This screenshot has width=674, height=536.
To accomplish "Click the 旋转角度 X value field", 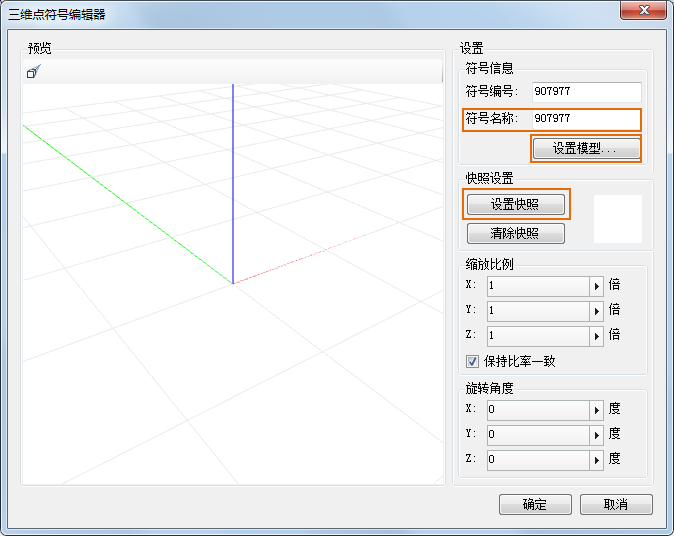I will pos(538,410).
